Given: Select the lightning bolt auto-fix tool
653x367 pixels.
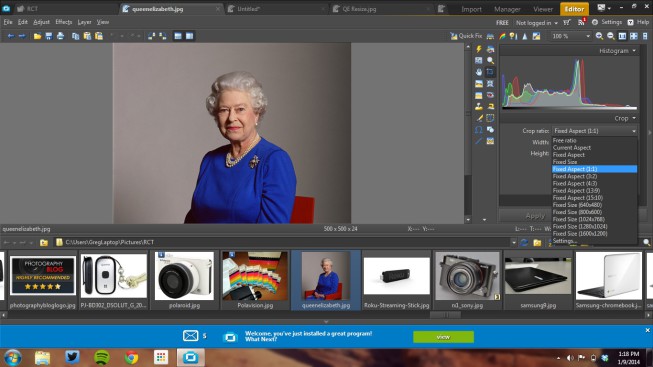Looking at the screenshot, I should [479, 49].
